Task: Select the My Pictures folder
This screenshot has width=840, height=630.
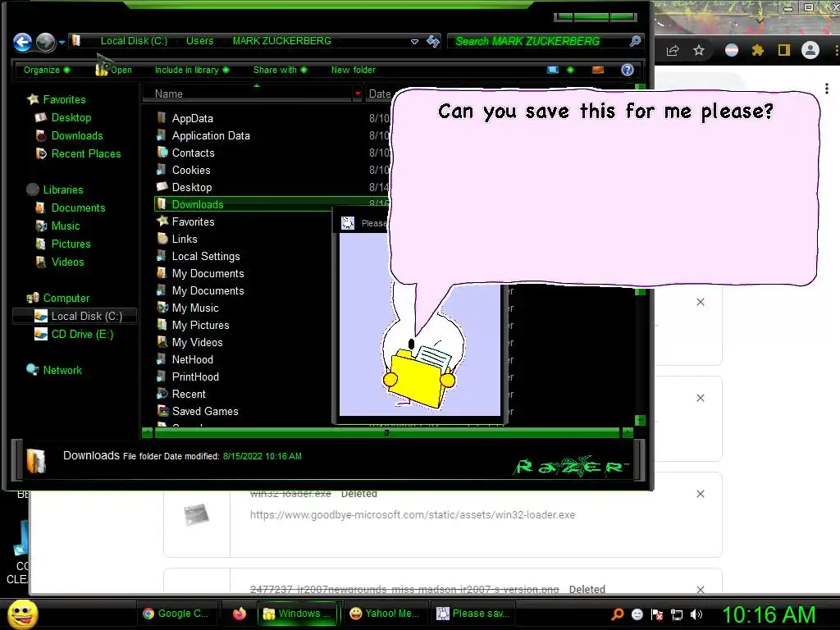Action: click(200, 325)
